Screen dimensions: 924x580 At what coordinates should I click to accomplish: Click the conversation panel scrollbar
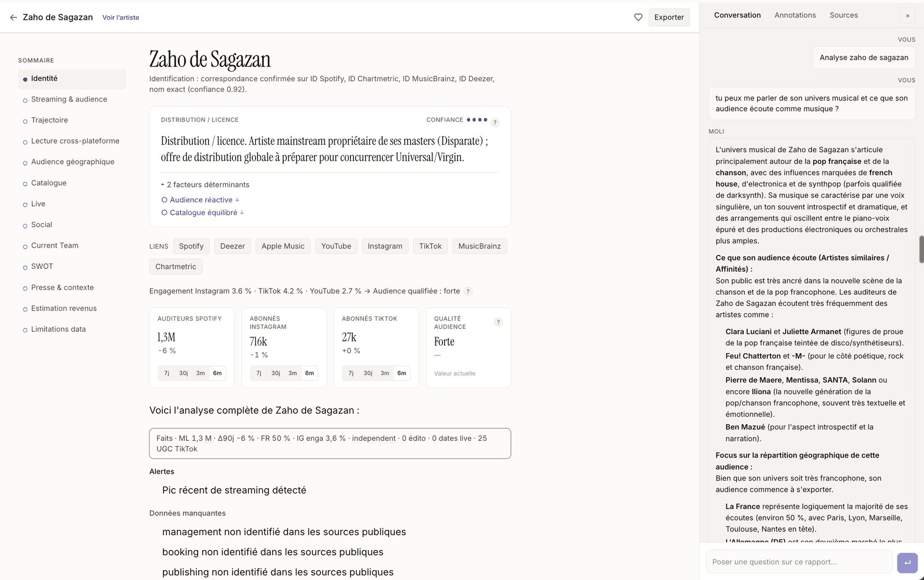[921, 249]
